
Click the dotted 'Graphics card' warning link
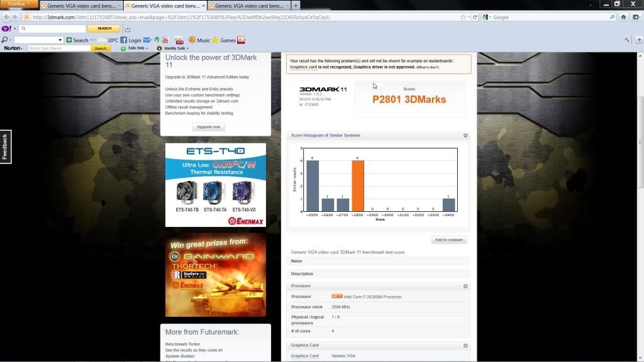pos(303,67)
